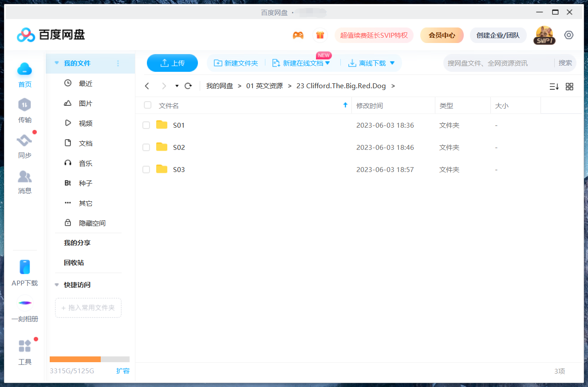Check the S03 folder checkbox

click(146, 169)
